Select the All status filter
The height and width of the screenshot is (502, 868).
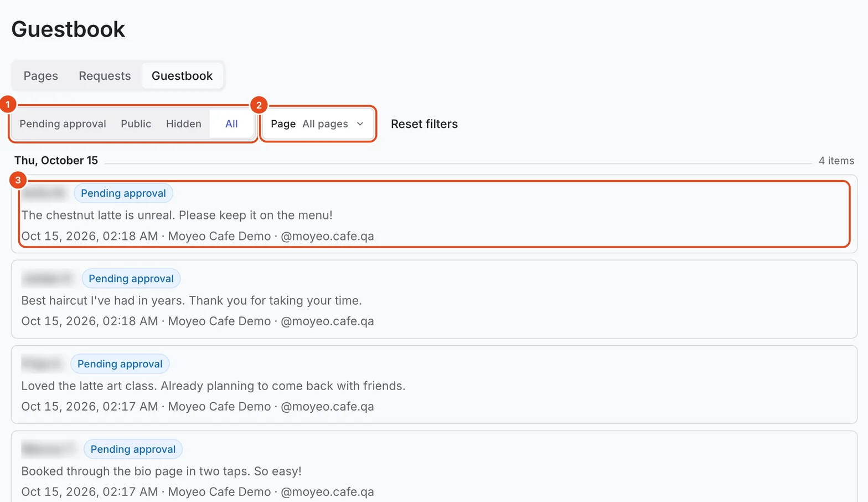point(231,124)
